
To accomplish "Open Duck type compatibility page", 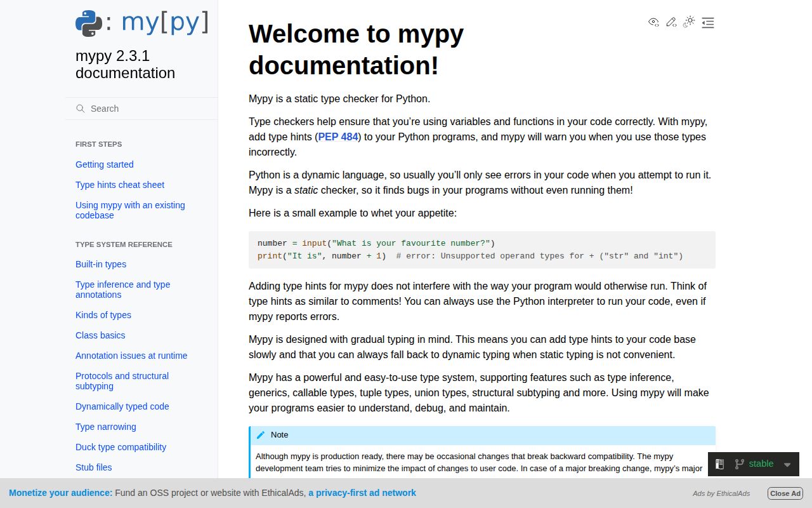I will pos(121,447).
